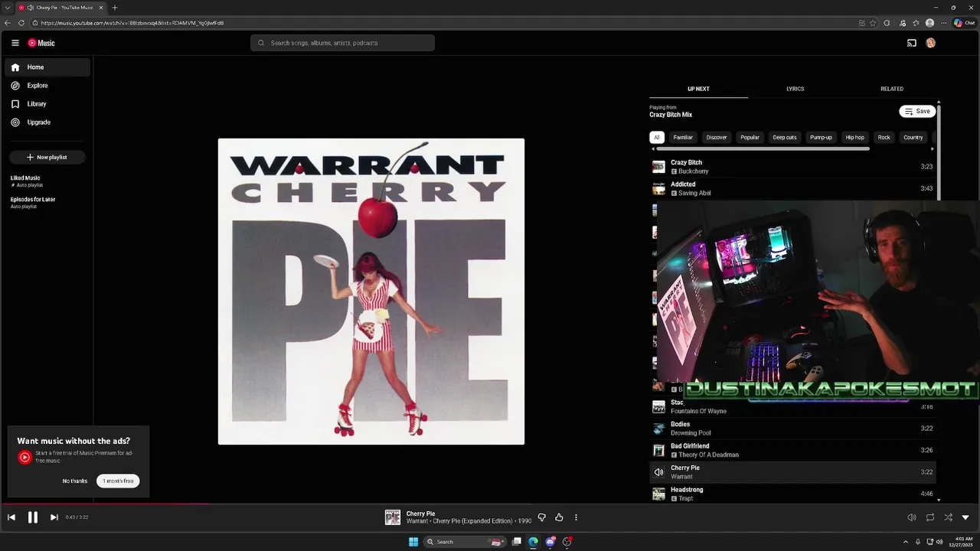Open the browser tab list dropdown
The width and height of the screenshot is (980, 551).
click(8, 8)
